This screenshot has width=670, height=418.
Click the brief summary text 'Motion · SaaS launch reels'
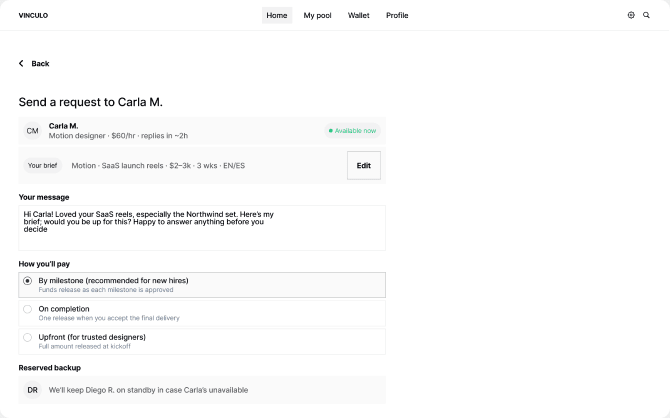pyautogui.click(x=158, y=166)
